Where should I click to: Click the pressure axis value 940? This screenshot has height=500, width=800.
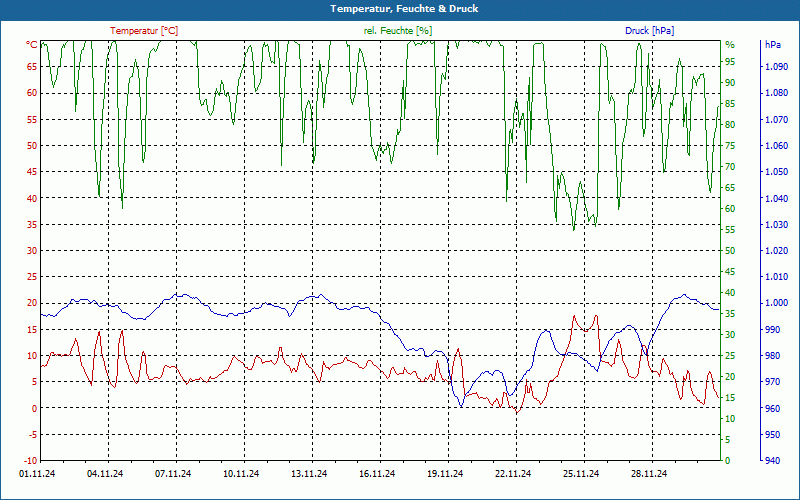(772, 461)
